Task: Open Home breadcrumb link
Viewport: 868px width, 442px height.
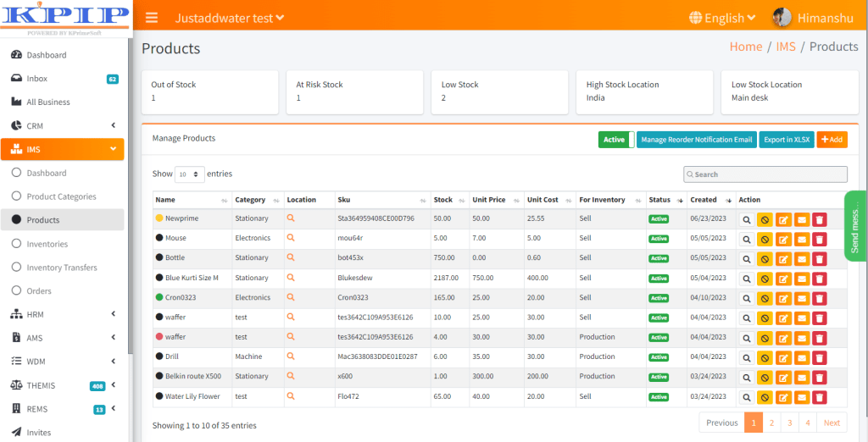Action: (746, 47)
